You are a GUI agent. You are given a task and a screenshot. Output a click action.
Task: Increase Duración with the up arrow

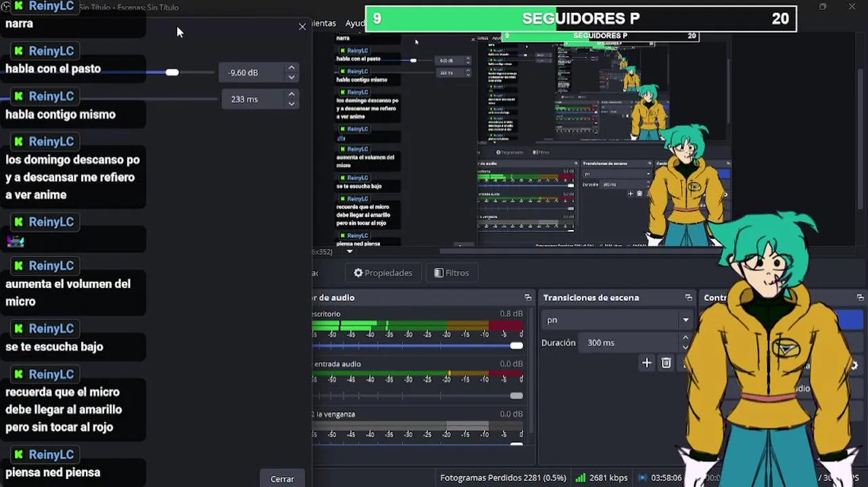click(x=685, y=338)
